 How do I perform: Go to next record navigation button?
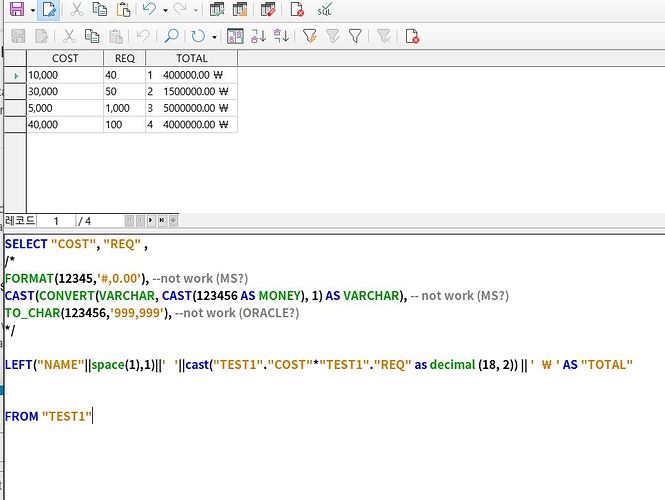[151, 221]
